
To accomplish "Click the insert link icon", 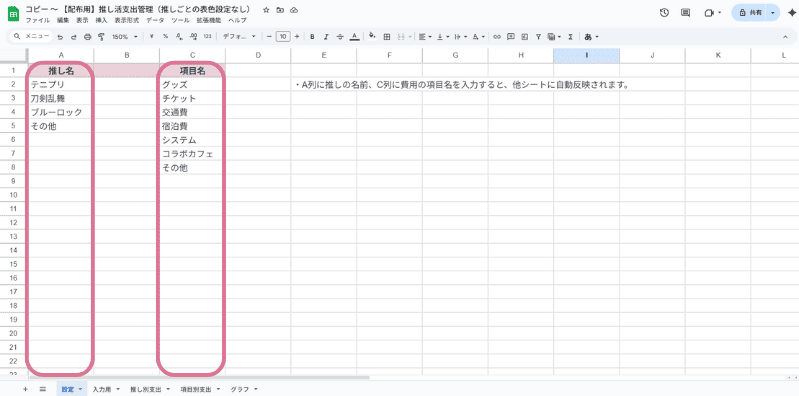I will click(496, 37).
